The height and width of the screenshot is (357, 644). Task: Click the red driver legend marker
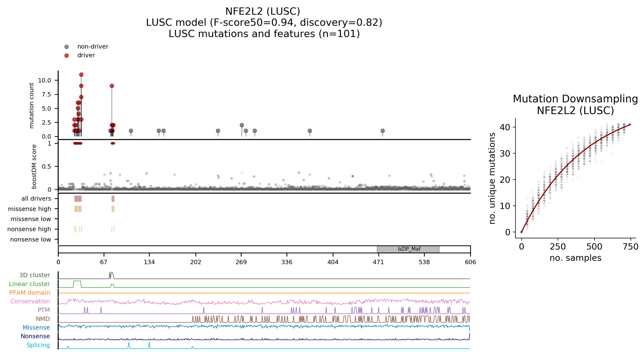click(66, 56)
